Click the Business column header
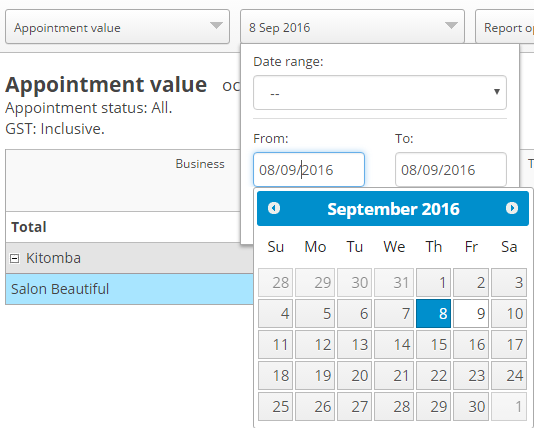This screenshot has height=428, width=534. click(x=200, y=164)
